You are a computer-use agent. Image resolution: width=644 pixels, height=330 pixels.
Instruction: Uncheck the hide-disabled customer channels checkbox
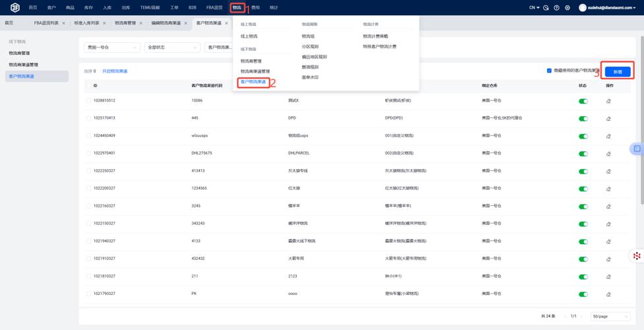pyautogui.click(x=549, y=71)
